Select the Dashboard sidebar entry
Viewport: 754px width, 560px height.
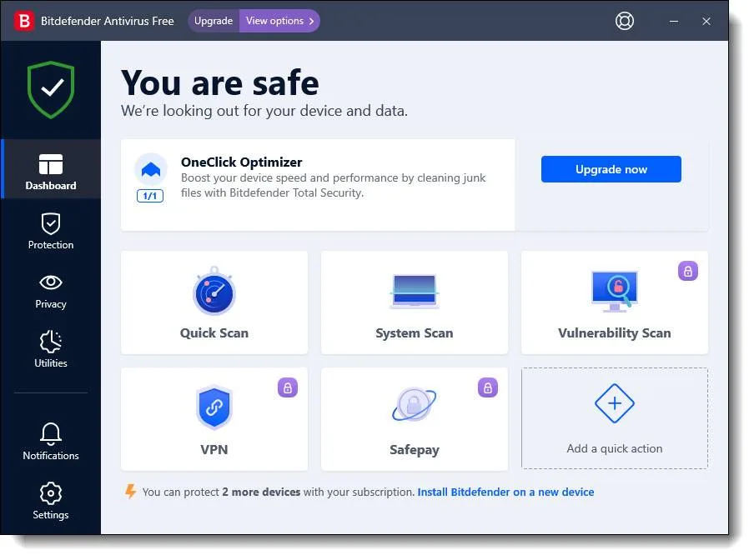pos(50,169)
